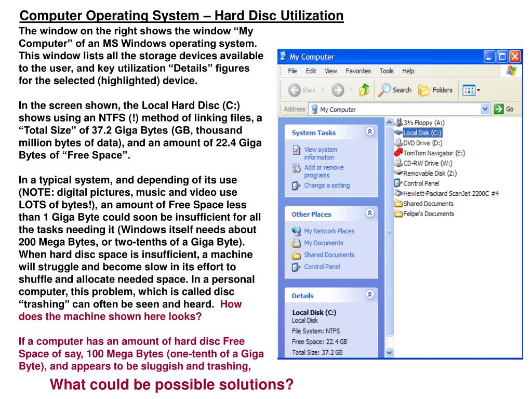This screenshot has height=399, width=532.
Task: Open the Address bar dropdown arrow
Action: (x=485, y=109)
